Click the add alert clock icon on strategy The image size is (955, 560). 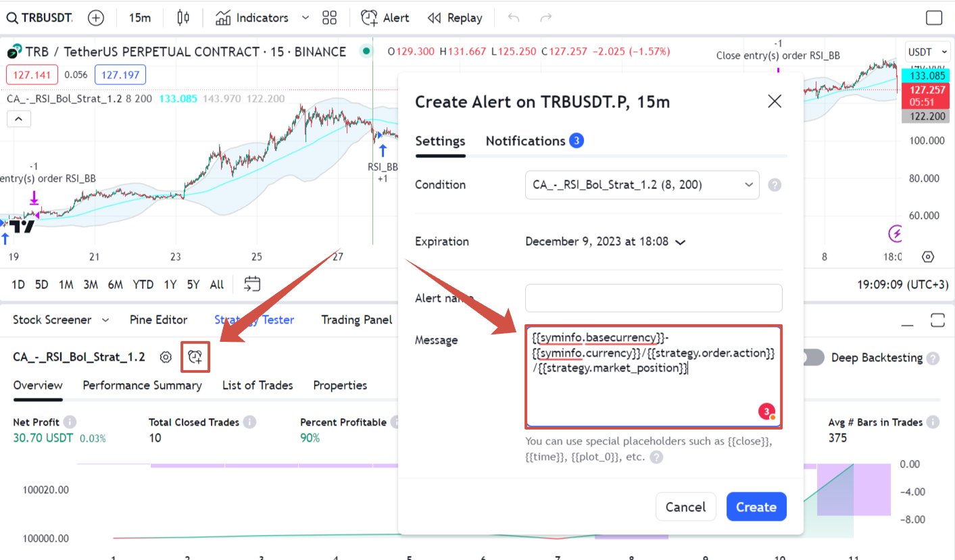click(195, 357)
